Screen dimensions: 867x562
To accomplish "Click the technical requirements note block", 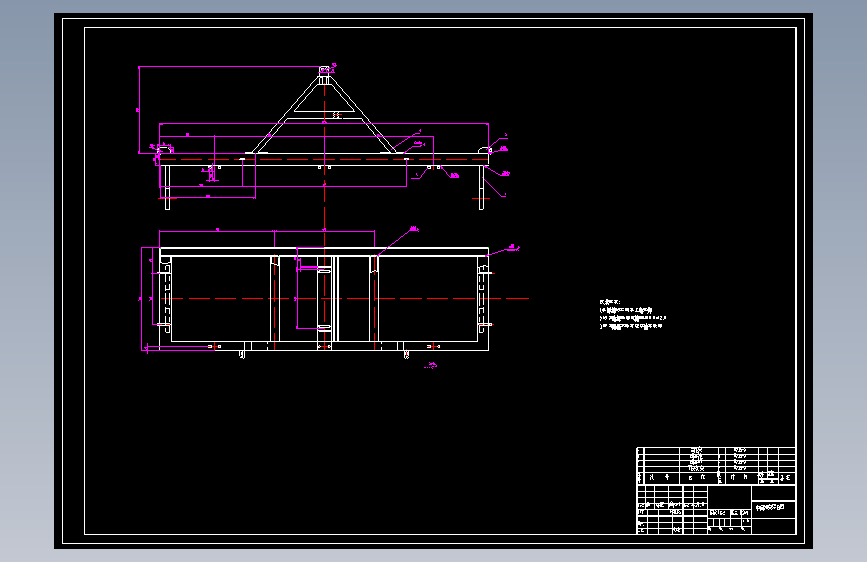I will coord(632,314).
